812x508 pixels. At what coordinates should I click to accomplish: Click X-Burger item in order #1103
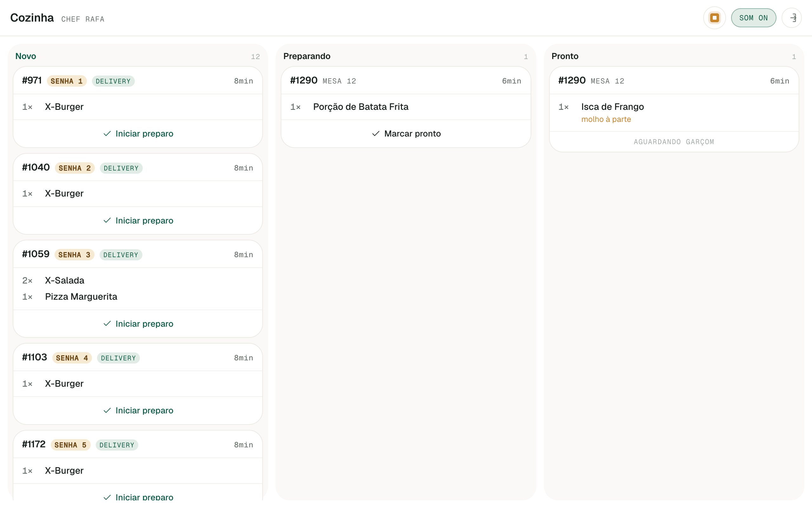tap(64, 384)
